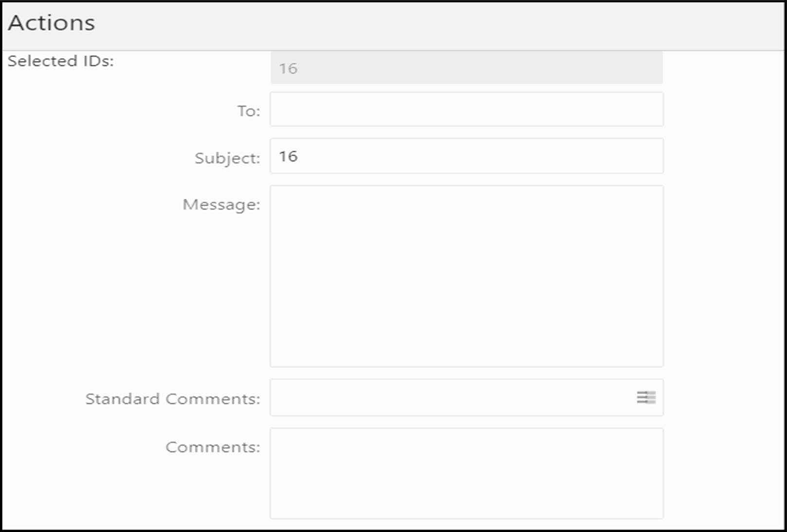Click the grayed value 16 in Selected IDs
Screen dimensions: 787x532
[289, 68]
